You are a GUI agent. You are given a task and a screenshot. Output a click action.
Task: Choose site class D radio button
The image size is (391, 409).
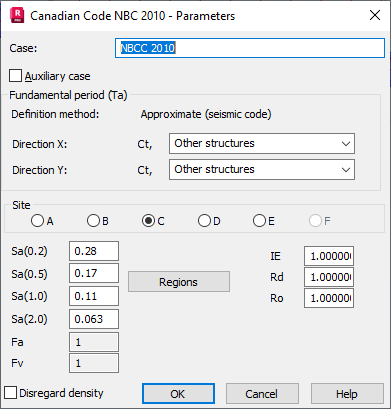click(x=204, y=221)
